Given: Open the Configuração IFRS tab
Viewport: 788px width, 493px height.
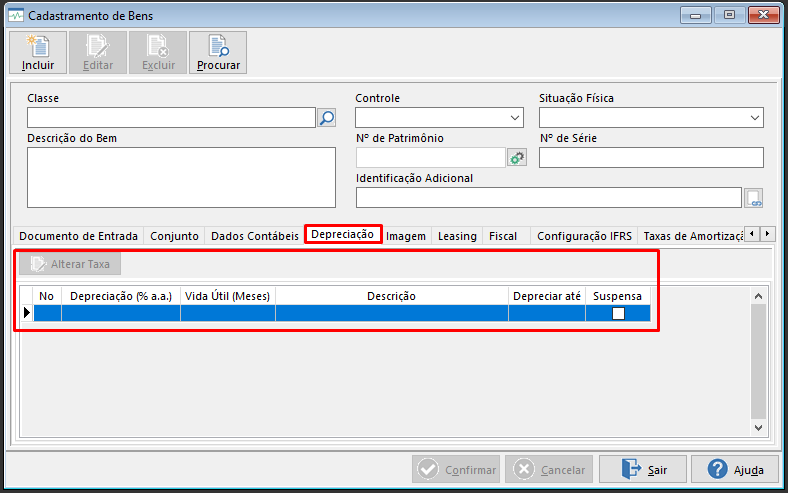Looking at the screenshot, I should [584, 236].
